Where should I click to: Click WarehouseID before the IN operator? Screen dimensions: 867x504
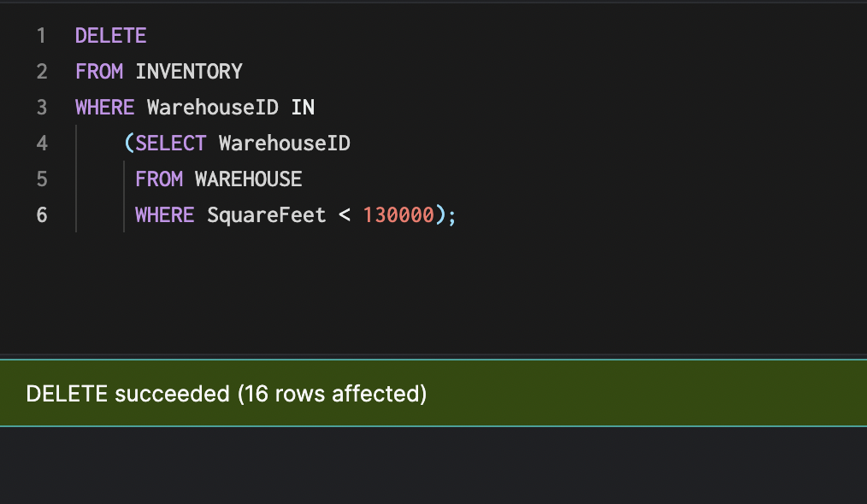[212, 108]
